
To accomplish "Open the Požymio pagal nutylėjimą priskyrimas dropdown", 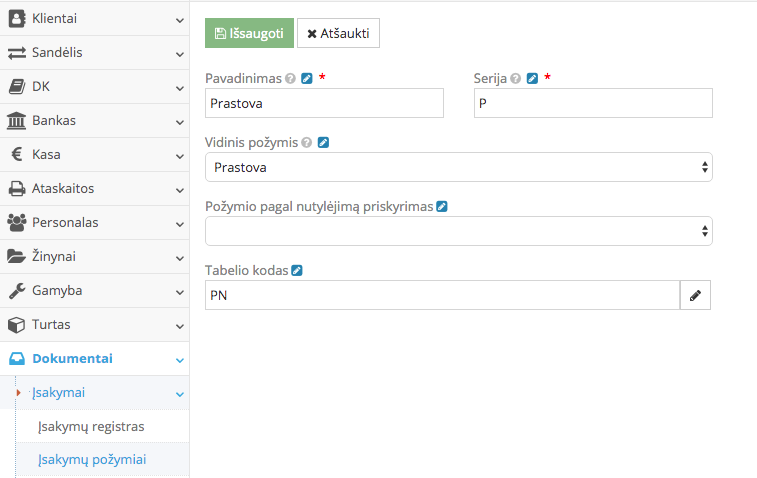I will [x=458, y=231].
